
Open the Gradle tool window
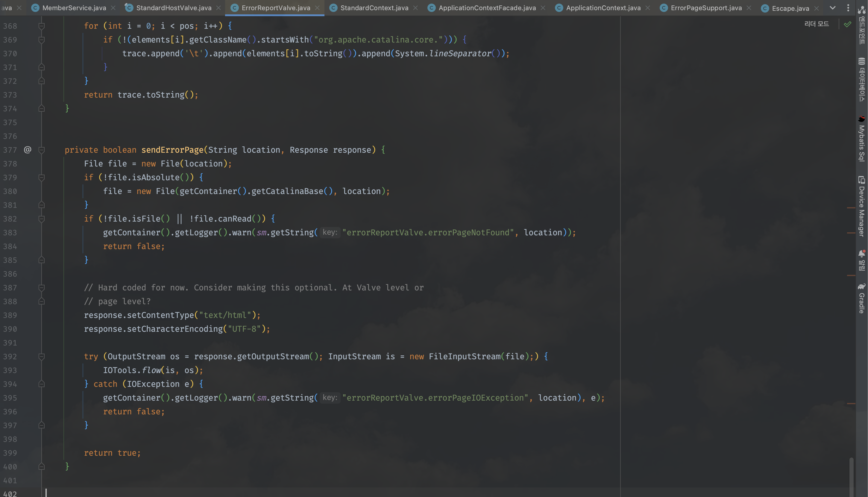tap(862, 298)
